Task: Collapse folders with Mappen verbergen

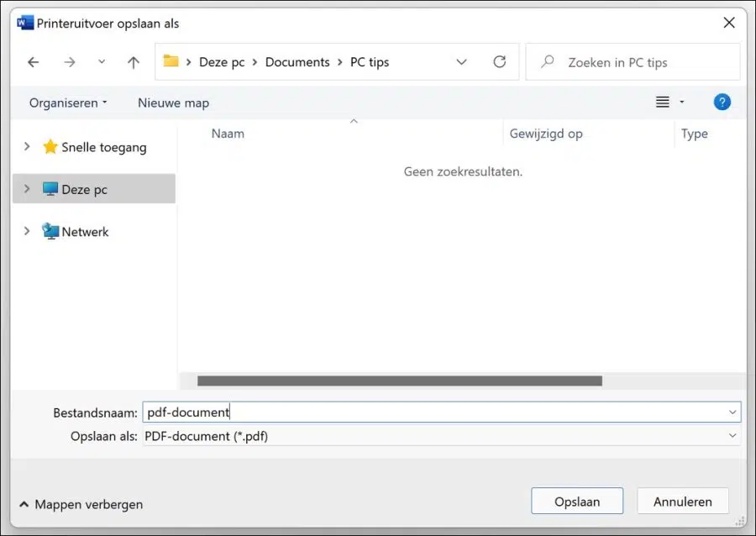Action: point(81,504)
